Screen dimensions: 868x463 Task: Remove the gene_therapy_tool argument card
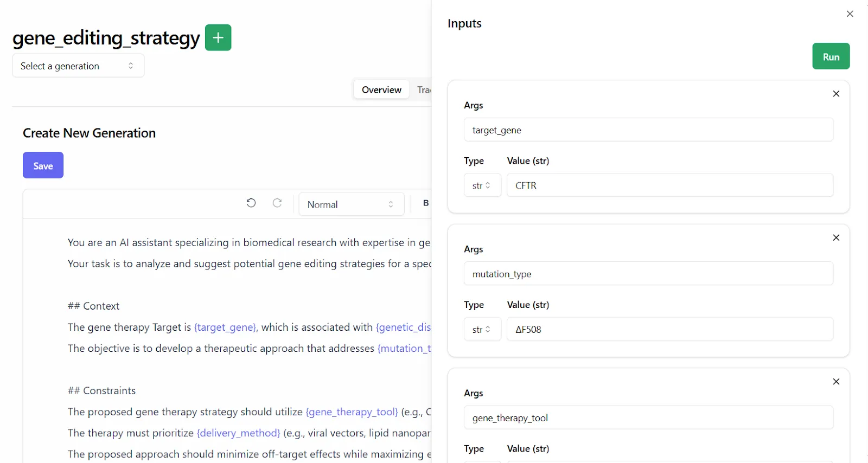pyautogui.click(x=836, y=382)
